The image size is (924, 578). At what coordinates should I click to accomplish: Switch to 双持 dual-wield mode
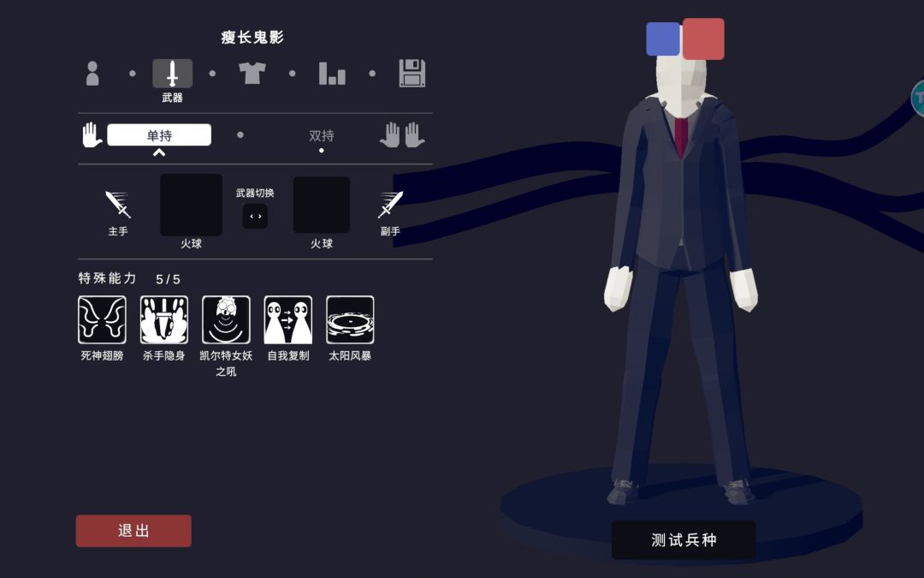tap(321, 135)
